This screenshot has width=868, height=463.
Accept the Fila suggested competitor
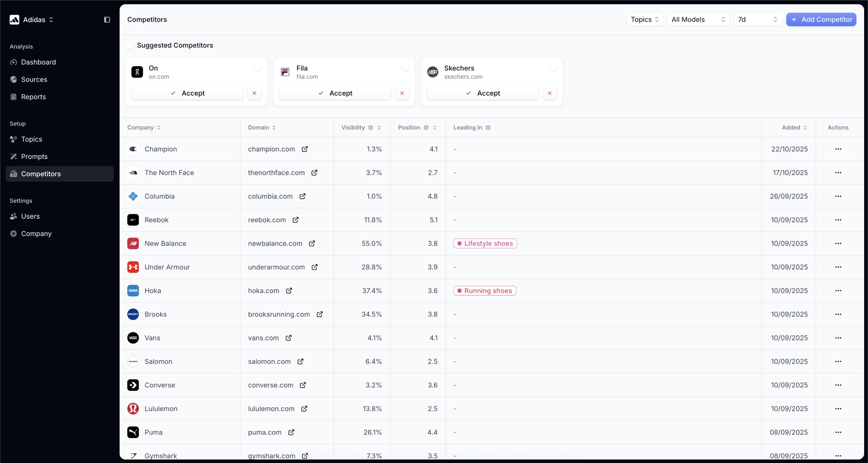pyautogui.click(x=335, y=93)
